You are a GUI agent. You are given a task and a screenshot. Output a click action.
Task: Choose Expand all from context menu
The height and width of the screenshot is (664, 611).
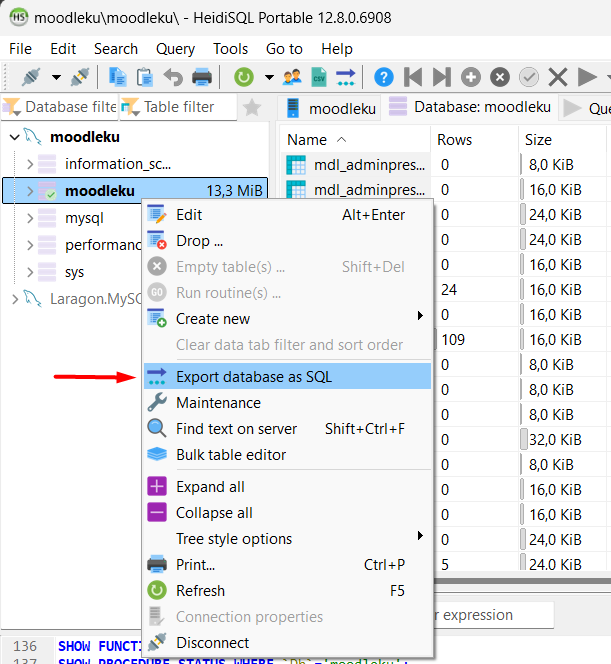[287, 487]
